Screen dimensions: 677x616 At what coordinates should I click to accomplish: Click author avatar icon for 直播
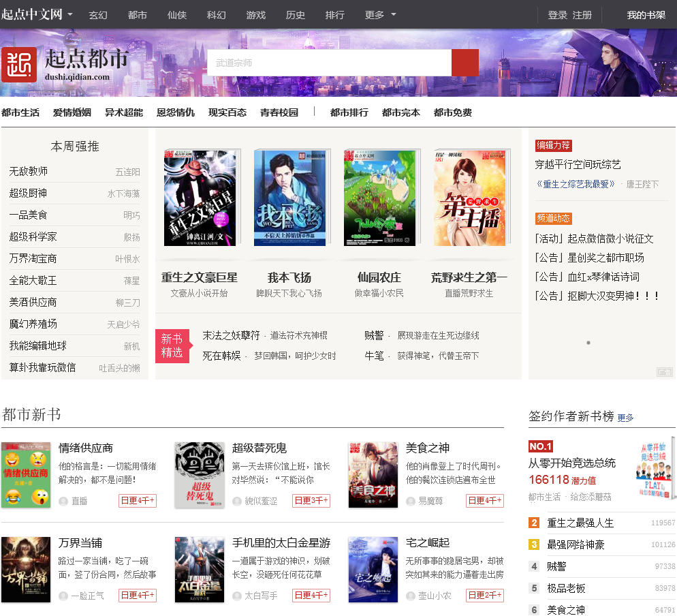(x=63, y=501)
